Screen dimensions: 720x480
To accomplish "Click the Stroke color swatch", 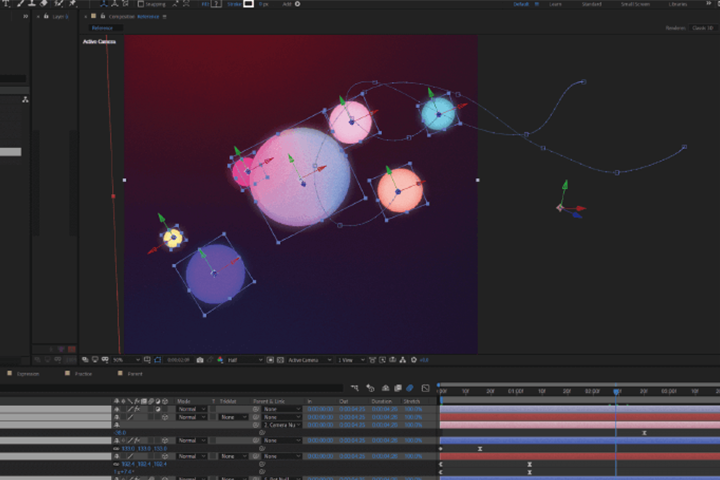I will [248, 4].
